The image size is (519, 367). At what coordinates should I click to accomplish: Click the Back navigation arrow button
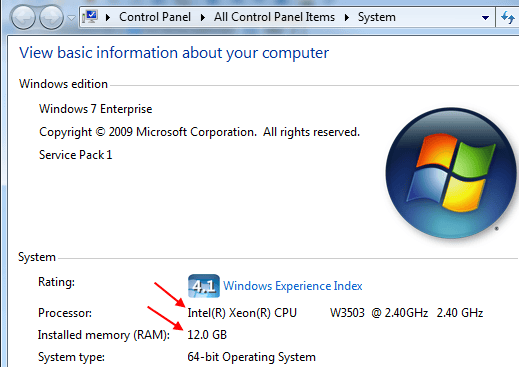coord(23,17)
